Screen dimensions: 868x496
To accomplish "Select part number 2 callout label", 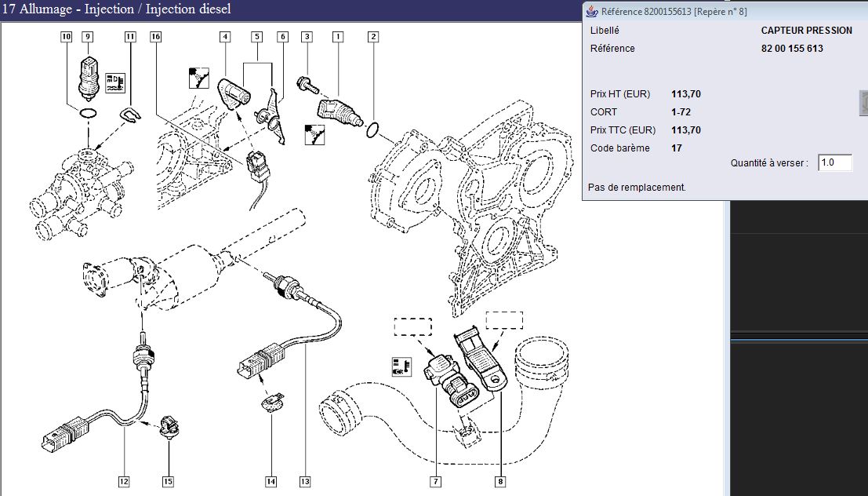I will (x=373, y=37).
